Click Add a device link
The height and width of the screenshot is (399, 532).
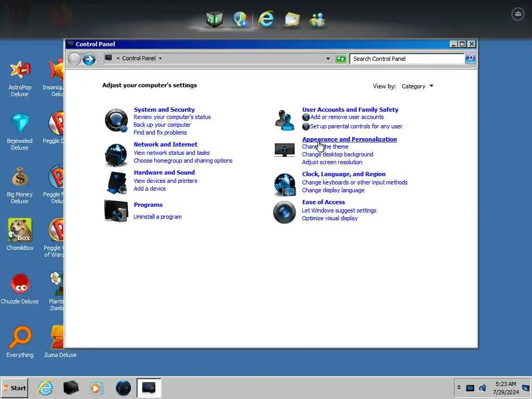coord(150,189)
